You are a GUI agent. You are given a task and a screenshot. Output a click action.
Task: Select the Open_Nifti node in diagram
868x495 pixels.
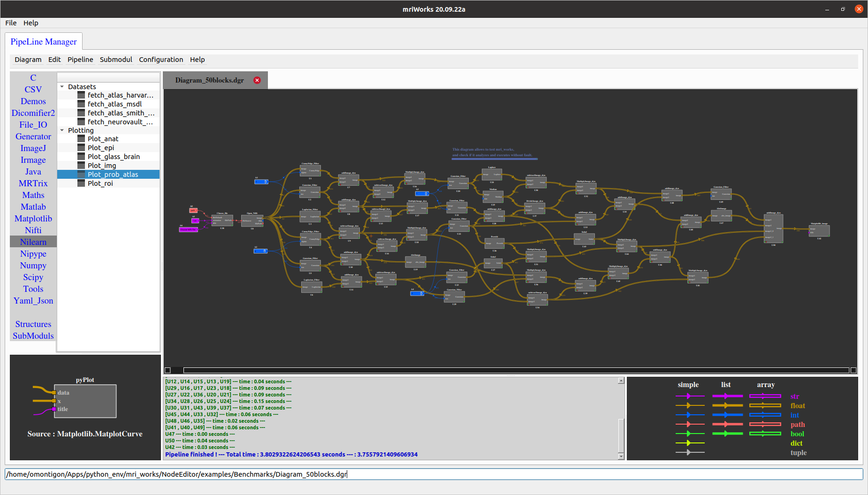pos(252,221)
